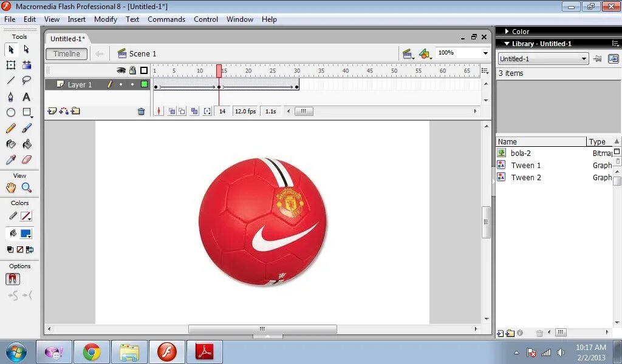Open the Commands menu

point(166,19)
